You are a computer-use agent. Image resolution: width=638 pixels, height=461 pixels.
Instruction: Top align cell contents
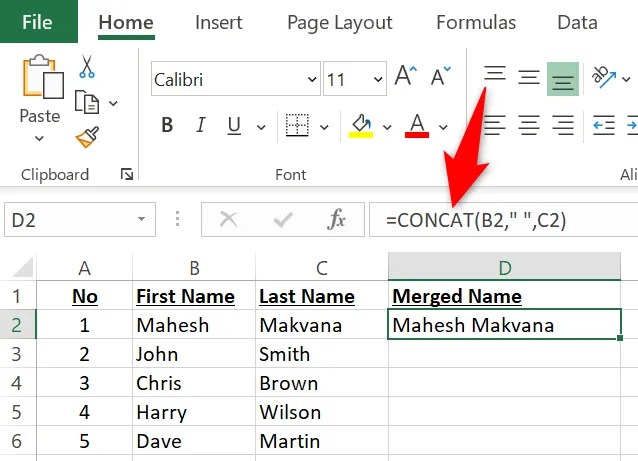click(x=495, y=74)
